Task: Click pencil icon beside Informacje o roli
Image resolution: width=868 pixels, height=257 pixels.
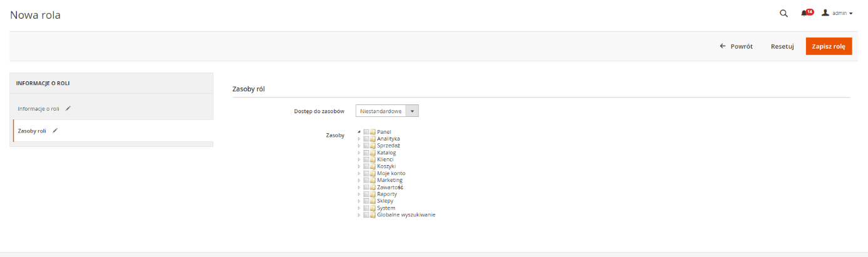Action: tap(68, 108)
